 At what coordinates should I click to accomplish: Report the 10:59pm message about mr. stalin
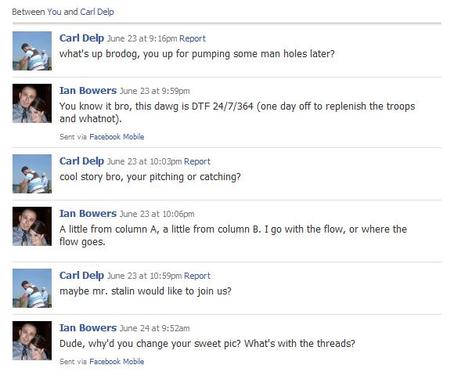tap(197, 276)
